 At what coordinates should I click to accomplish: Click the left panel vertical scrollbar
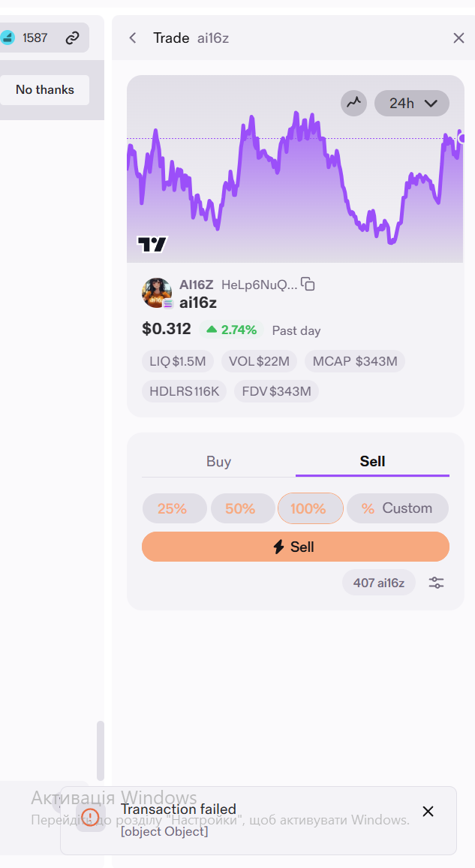(100, 751)
